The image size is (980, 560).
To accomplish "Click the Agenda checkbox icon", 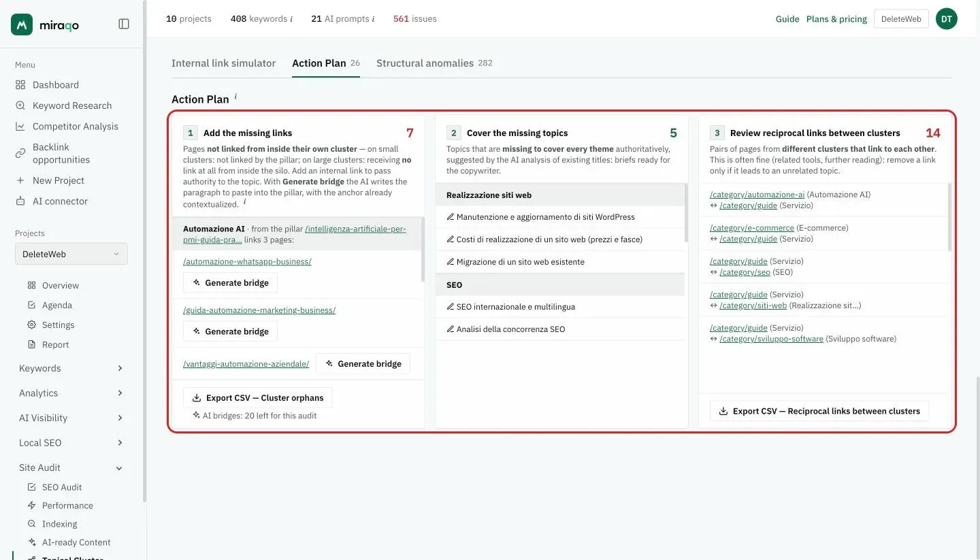I will click(31, 306).
